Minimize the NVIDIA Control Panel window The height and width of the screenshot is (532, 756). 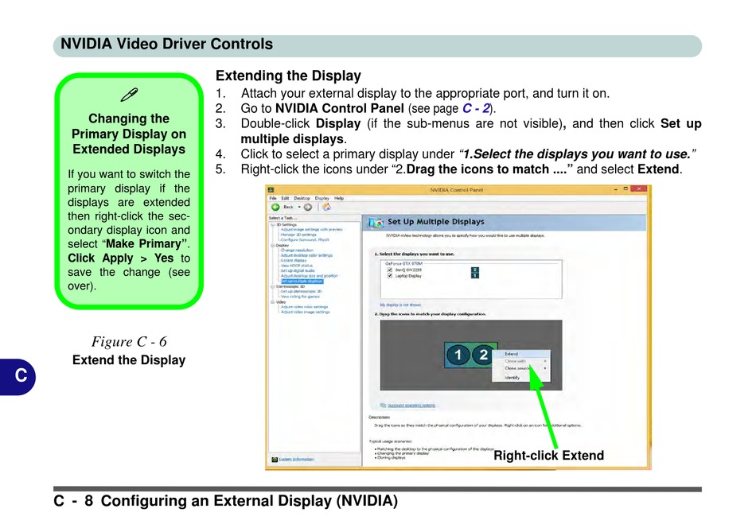[616, 189]
